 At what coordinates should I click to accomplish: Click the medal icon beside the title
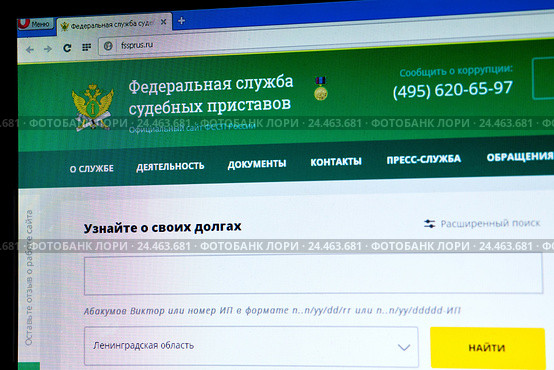coord(321,89)
